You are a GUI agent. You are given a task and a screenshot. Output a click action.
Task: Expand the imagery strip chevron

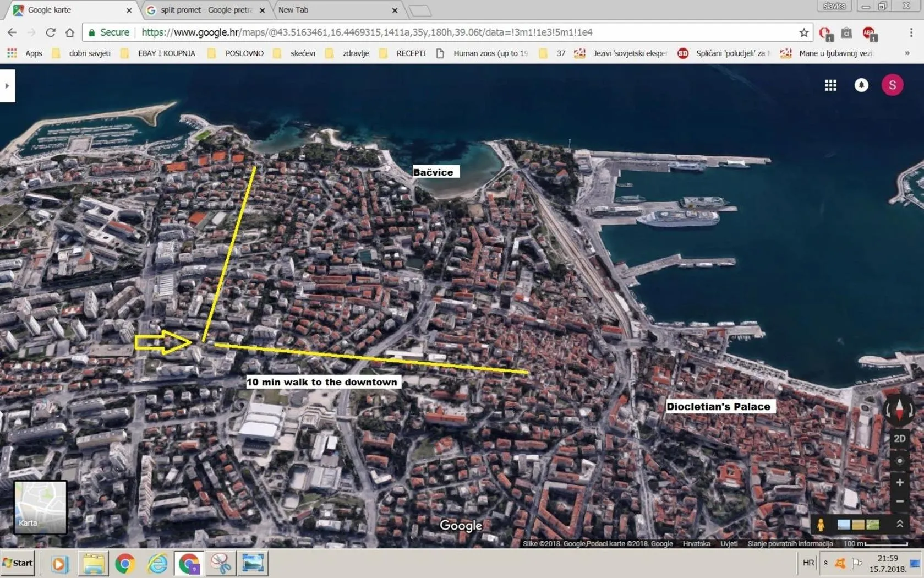[900, 524]
